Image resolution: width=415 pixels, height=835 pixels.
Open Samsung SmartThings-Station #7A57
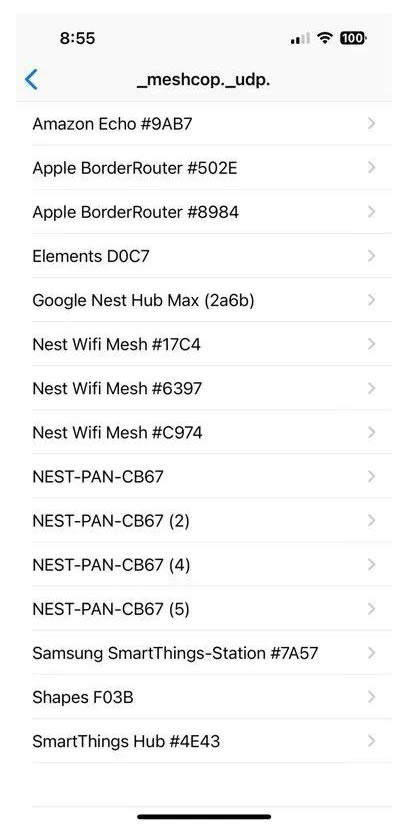[211, 653]
